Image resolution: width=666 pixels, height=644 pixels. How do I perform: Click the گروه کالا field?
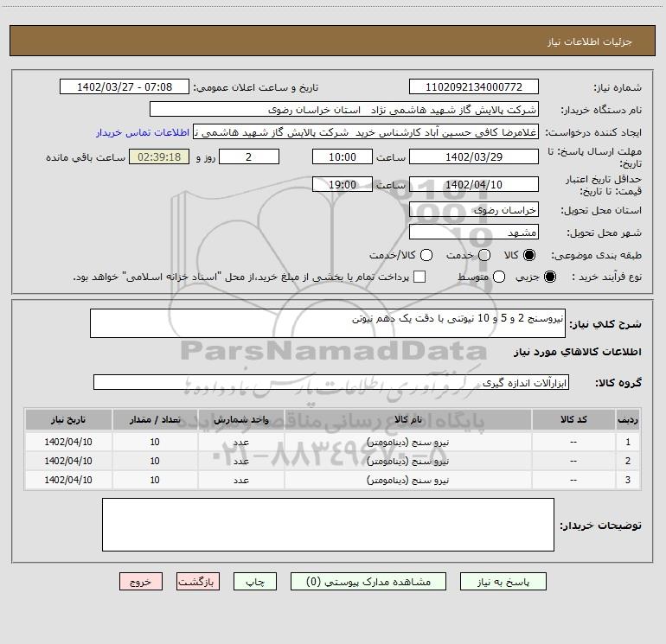coord(331,382)
